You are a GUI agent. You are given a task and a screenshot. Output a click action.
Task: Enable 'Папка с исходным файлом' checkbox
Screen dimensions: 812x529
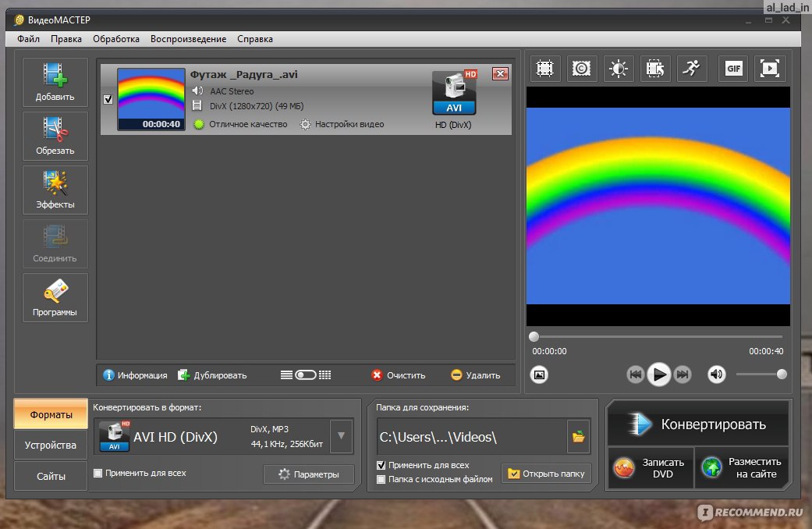381,479
